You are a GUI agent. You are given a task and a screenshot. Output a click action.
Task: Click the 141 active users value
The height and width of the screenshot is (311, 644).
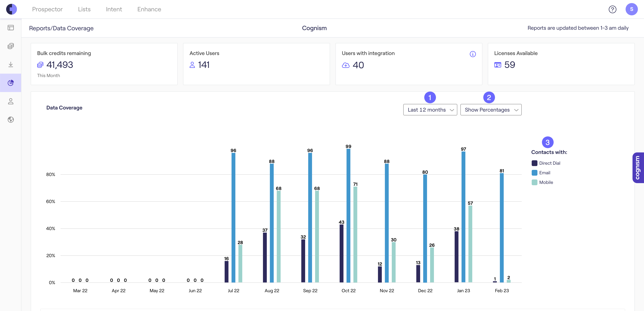click(204, 65)
